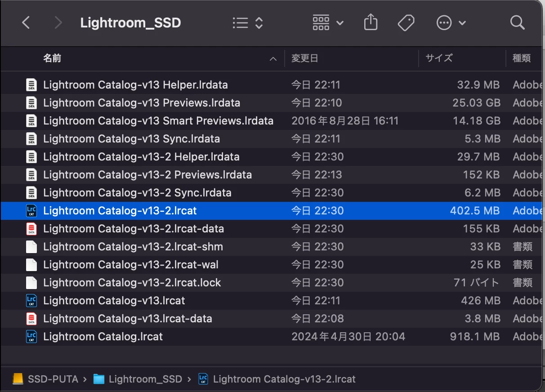Click icon of Lightroom Catalog-v13-2 Sync.lrdata
This screenshot has width=545, height=392.
coord(31,193)
